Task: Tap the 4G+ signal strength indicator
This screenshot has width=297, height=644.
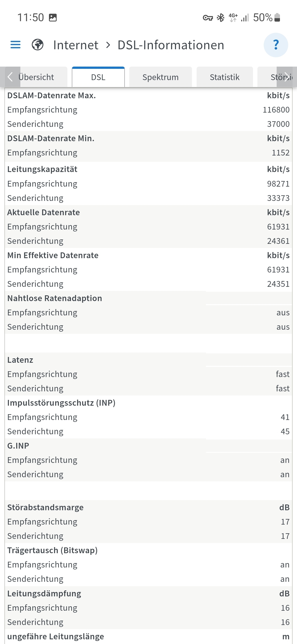Action: 238,18
